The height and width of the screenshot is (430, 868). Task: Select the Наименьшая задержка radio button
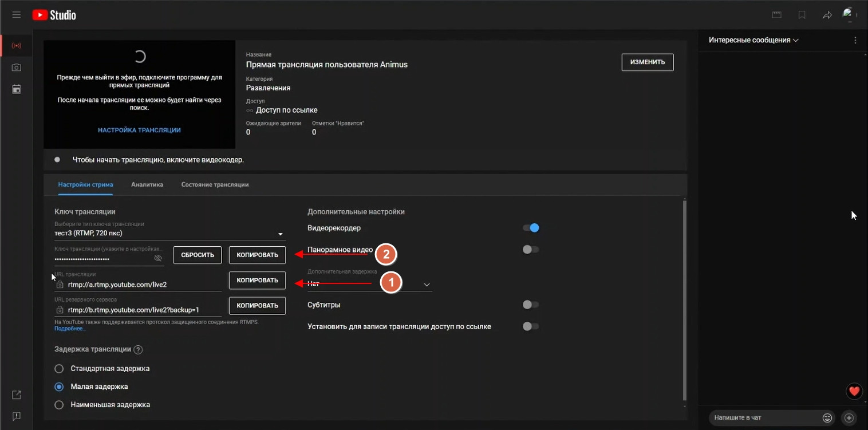(x=59, y=405)
